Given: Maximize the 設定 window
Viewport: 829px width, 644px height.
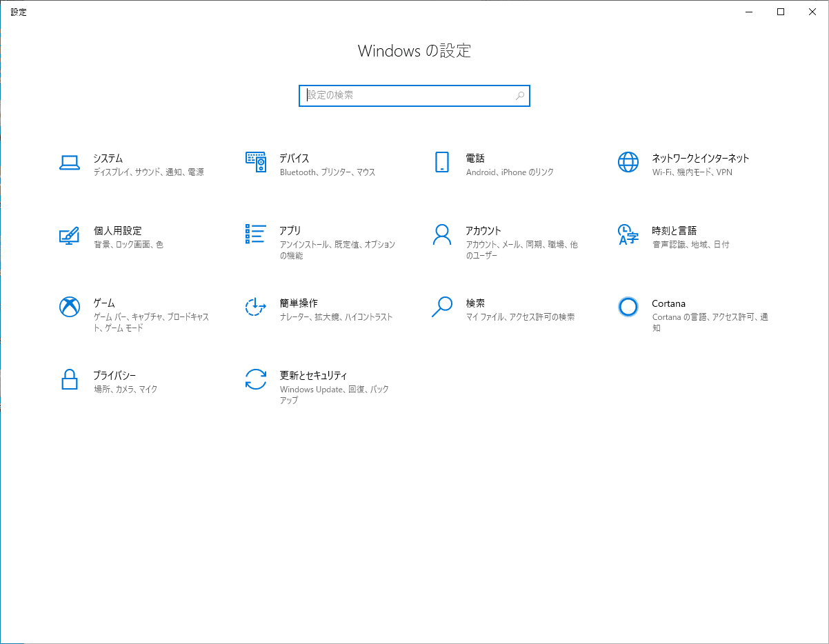Looking at the screenshot, I should [781, 12].
